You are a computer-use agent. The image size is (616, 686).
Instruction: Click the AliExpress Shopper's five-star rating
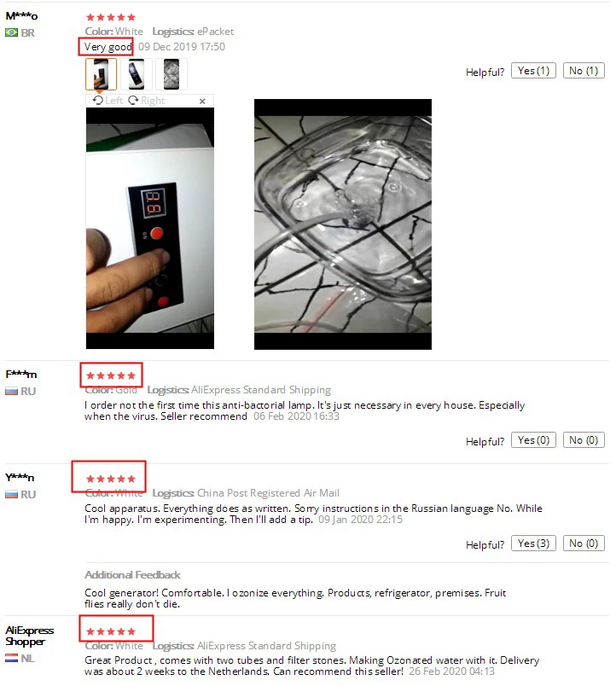click(x=111, y=631)
